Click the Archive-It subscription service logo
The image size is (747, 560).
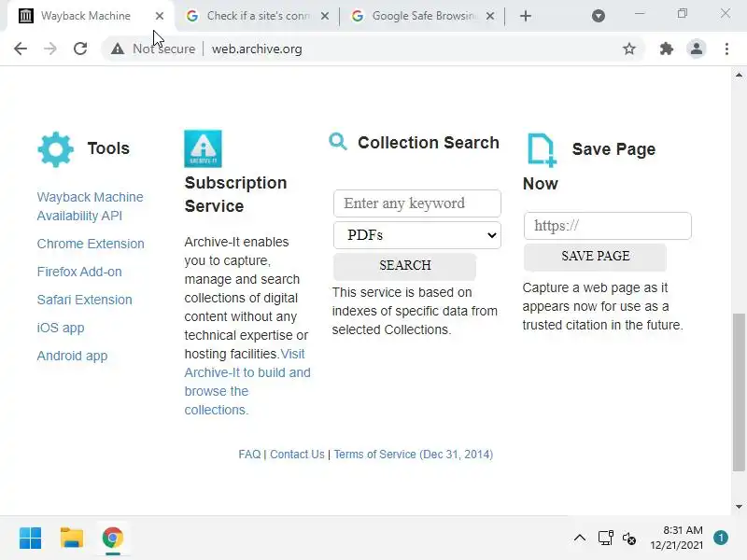[x=203, y=148]
